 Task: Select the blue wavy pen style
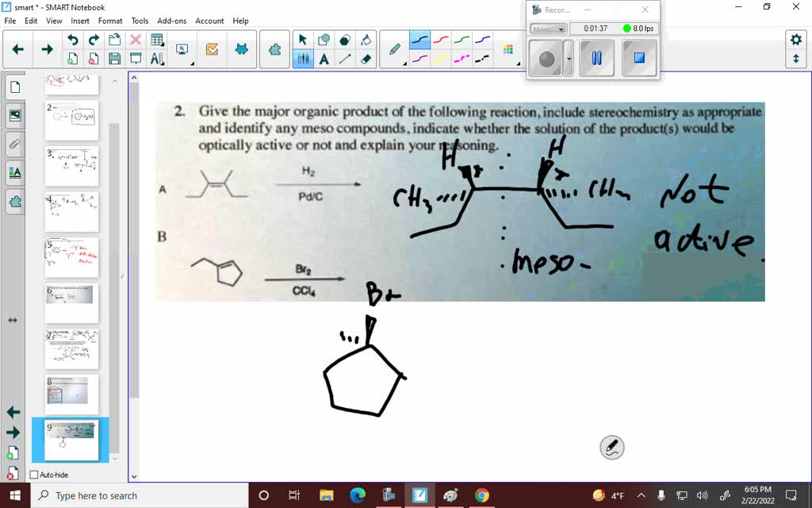point(482,39)
